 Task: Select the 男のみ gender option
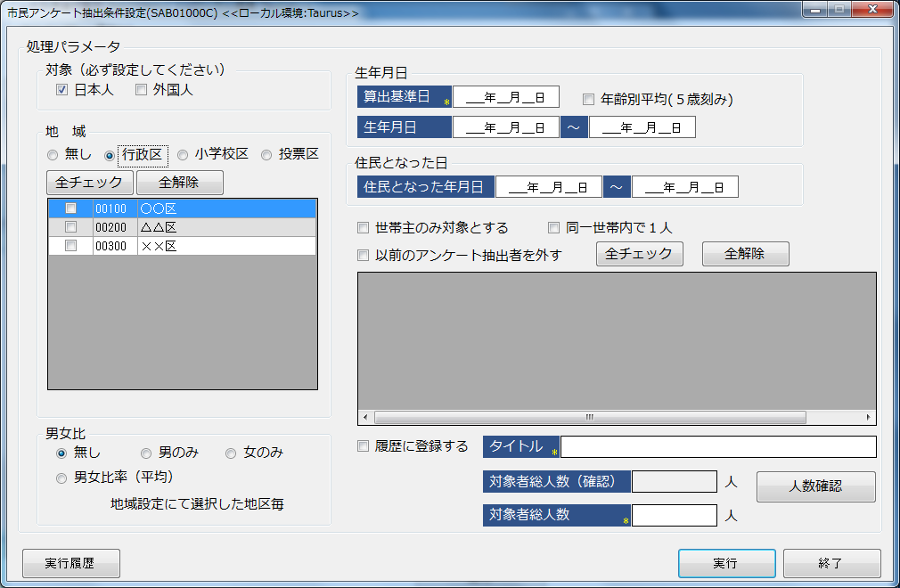[146, 453]
